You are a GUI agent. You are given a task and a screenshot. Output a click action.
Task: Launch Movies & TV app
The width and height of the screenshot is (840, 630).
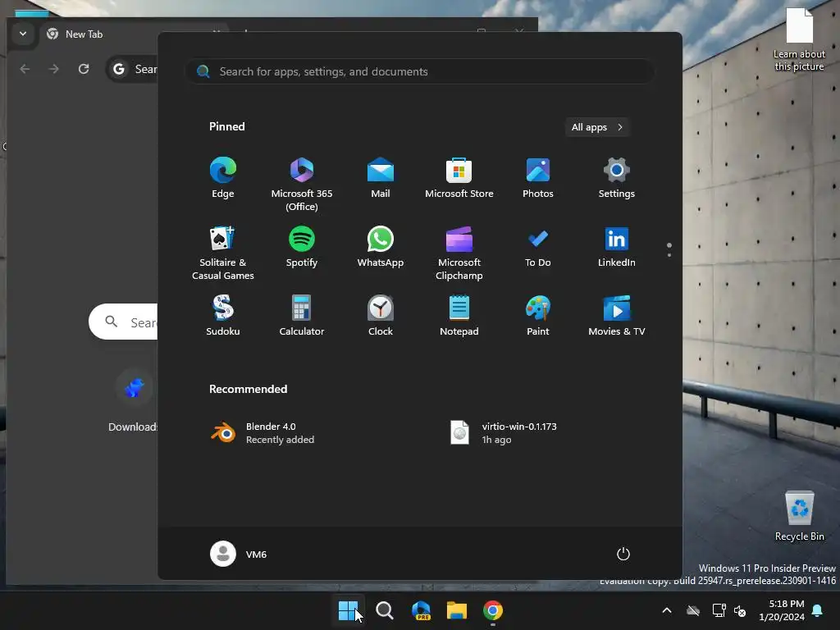tap(617, 316)
